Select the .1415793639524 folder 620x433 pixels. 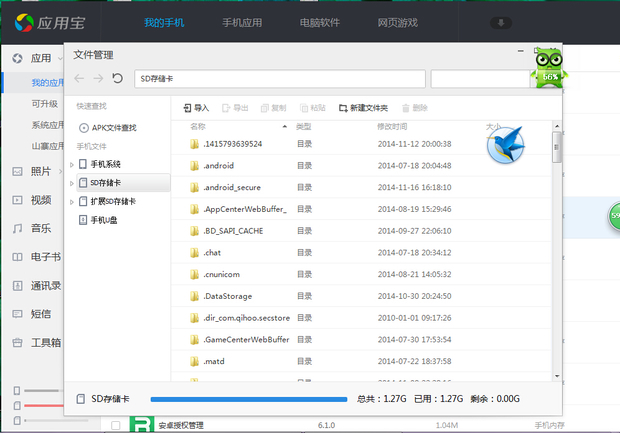pyautogui.click(x=361, y=144)
